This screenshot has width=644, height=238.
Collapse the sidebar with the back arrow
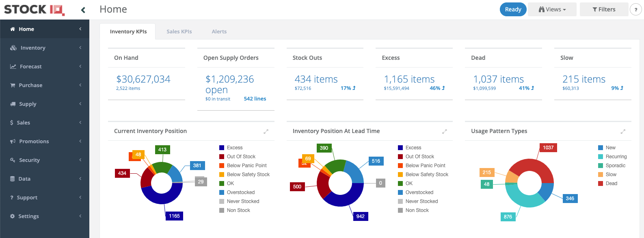83,10
